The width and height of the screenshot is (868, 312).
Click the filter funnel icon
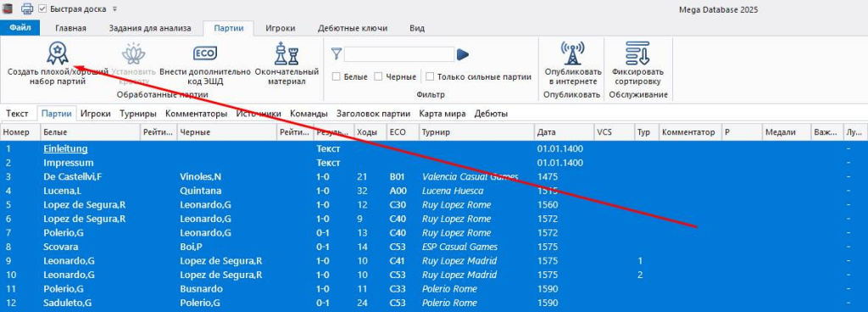(x=336, y=53)
